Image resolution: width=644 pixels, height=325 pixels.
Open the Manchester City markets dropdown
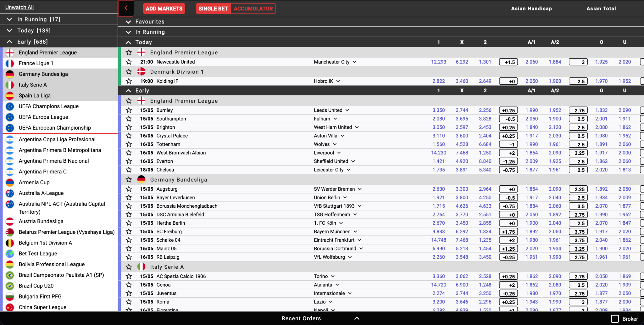354,62
